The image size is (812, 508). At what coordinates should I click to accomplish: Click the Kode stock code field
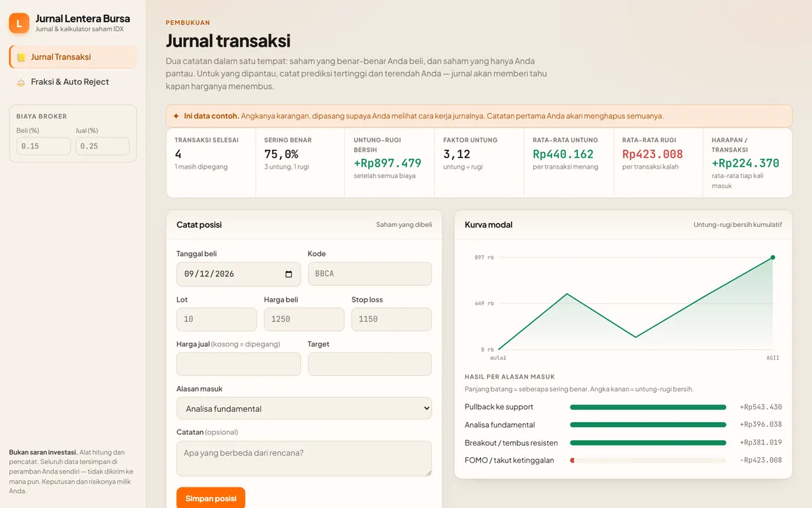369,274
